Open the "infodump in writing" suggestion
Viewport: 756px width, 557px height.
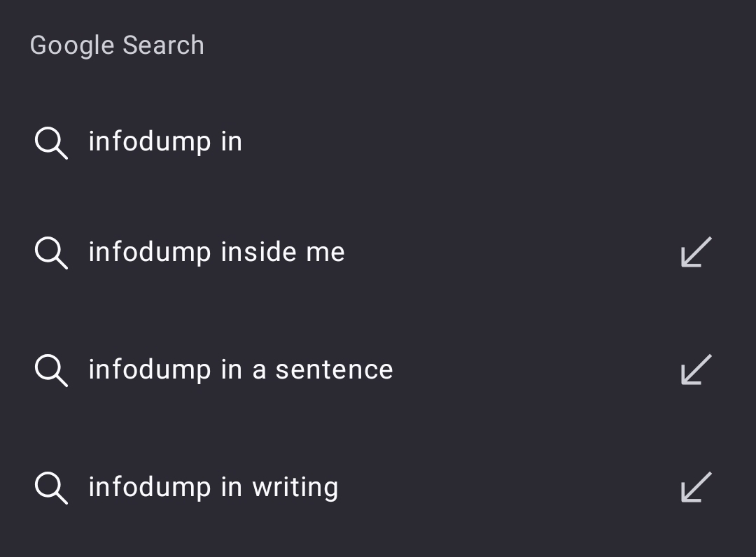(x=213, y=487)
